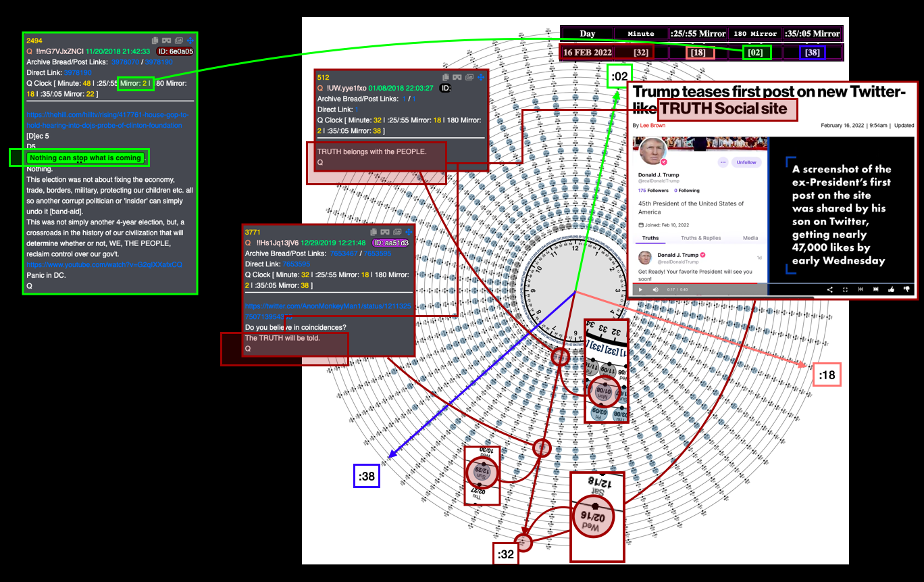This screenshot has width=924, height=582.
Task: Open the three-dot profile options button
Action: click(x=723, y=162)
